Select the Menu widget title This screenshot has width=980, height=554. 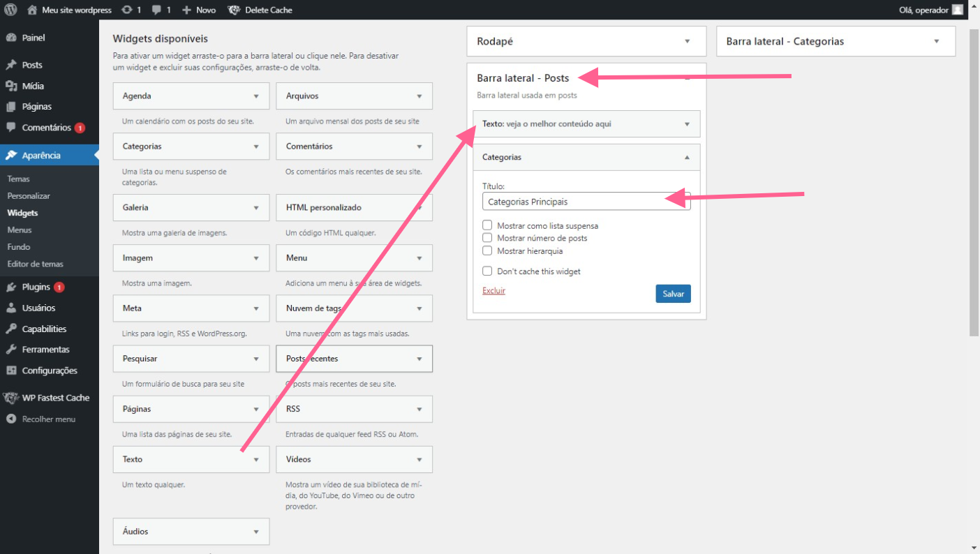297,258
